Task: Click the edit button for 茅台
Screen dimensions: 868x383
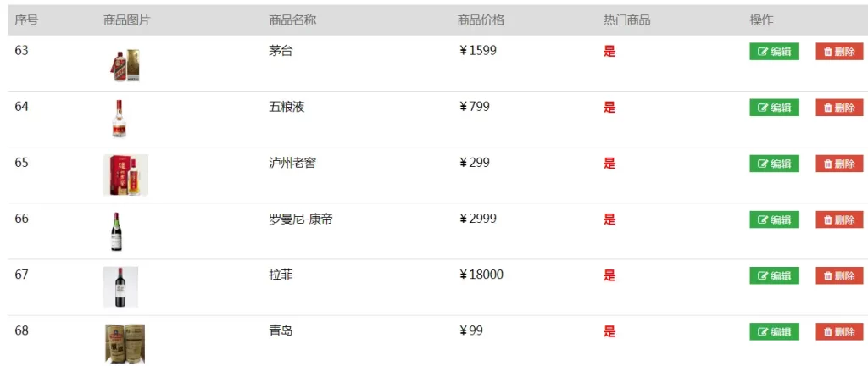Action: [x=774, y=52]
